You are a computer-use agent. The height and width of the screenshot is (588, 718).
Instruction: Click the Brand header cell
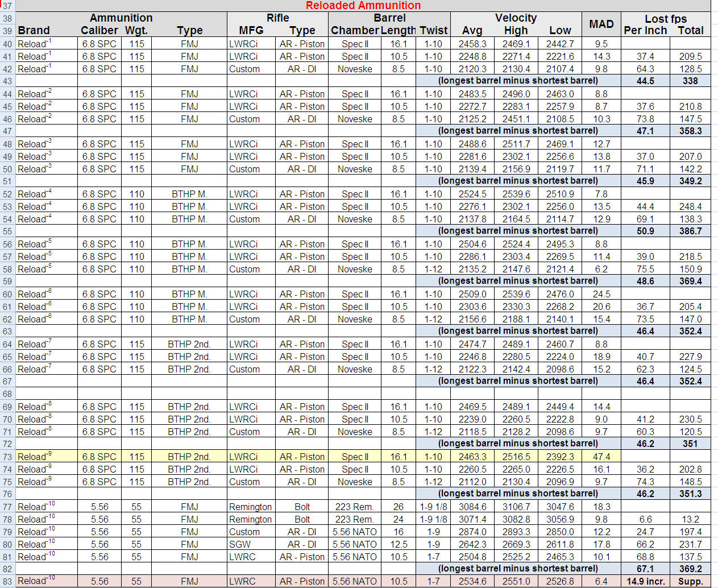tap(34, 31)
